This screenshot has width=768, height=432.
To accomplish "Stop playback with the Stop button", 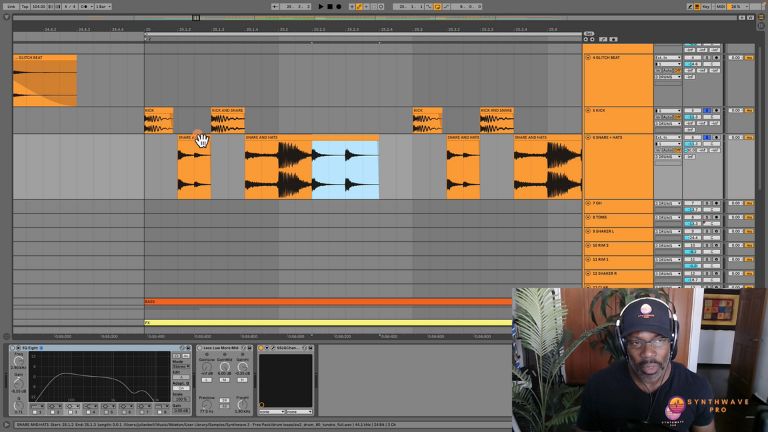I will 330,6.
